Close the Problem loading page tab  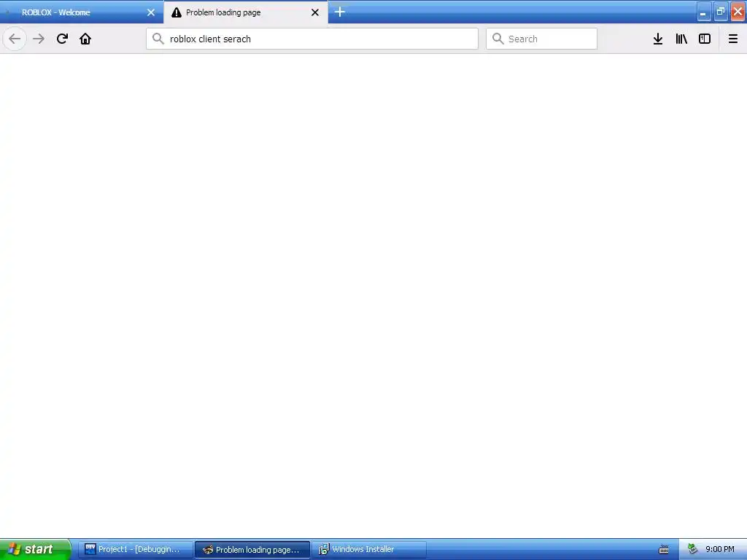point(315,12)
